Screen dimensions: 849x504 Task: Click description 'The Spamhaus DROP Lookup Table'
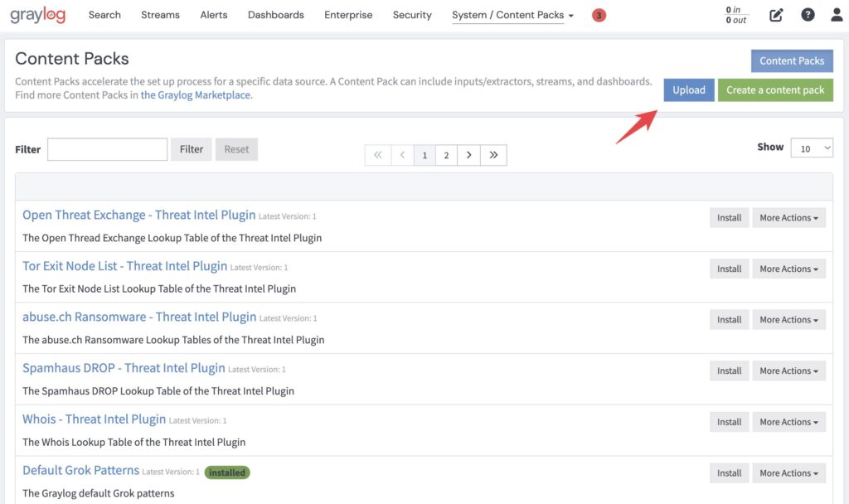pyautogui.click(x=158, y=391)
